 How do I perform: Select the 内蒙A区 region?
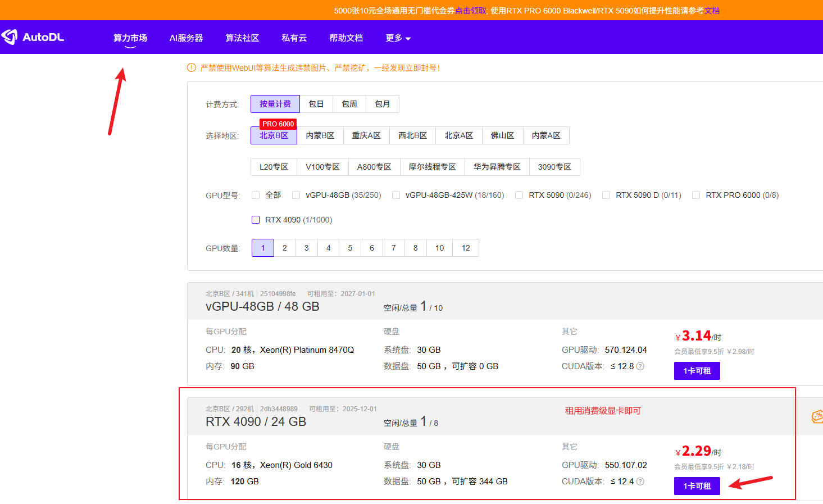click(546, 135)
